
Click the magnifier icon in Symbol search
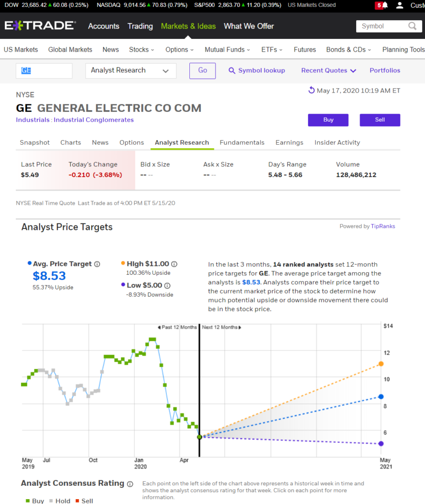(413, 26)
